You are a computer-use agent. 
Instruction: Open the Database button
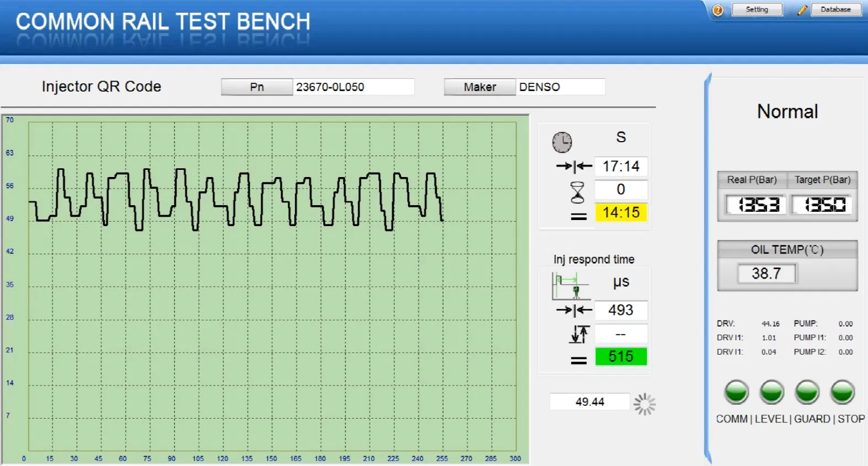(835, 9)
